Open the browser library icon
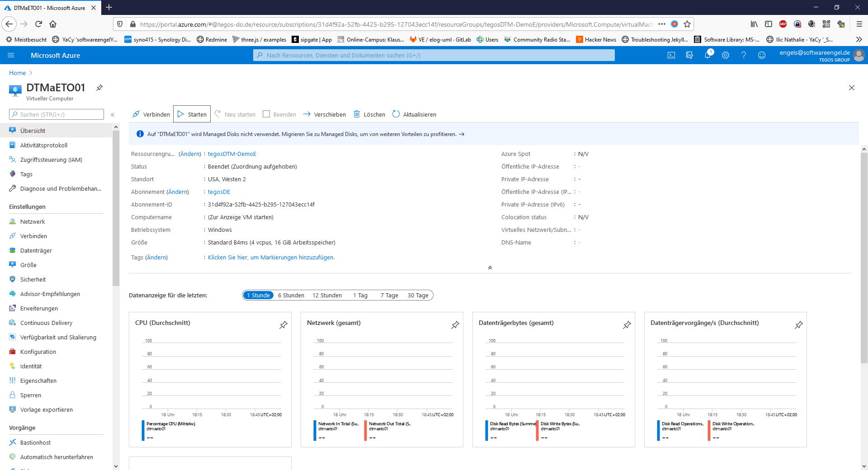 pyautogui.click(x=754, y=24)
